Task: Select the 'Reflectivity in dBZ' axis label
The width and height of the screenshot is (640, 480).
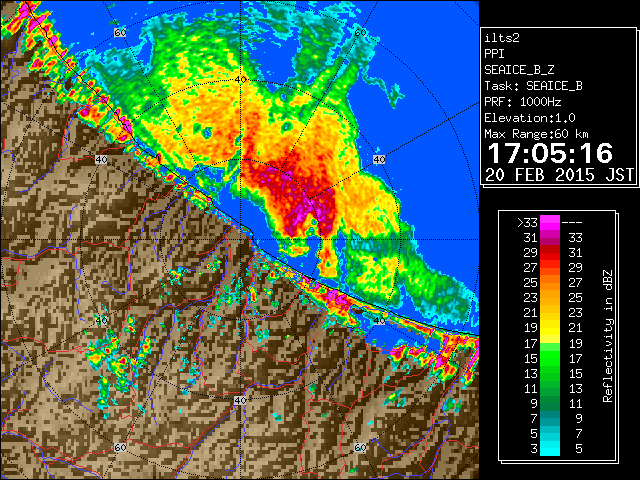Action: 608,336
